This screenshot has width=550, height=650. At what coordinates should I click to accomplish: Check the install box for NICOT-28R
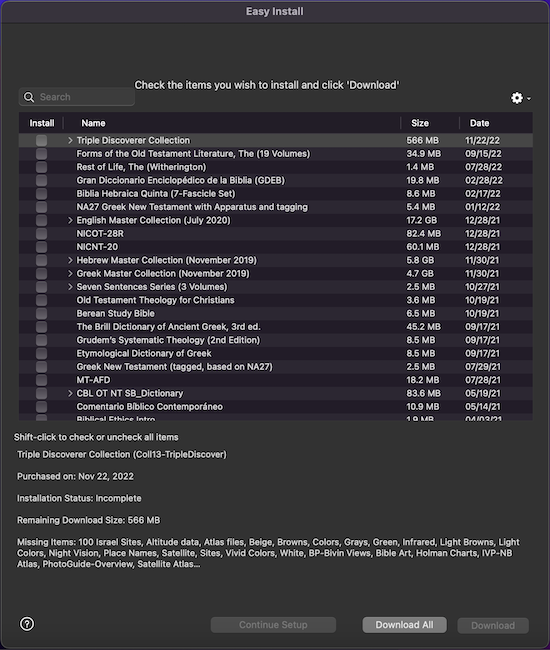[x=41, y=234]
